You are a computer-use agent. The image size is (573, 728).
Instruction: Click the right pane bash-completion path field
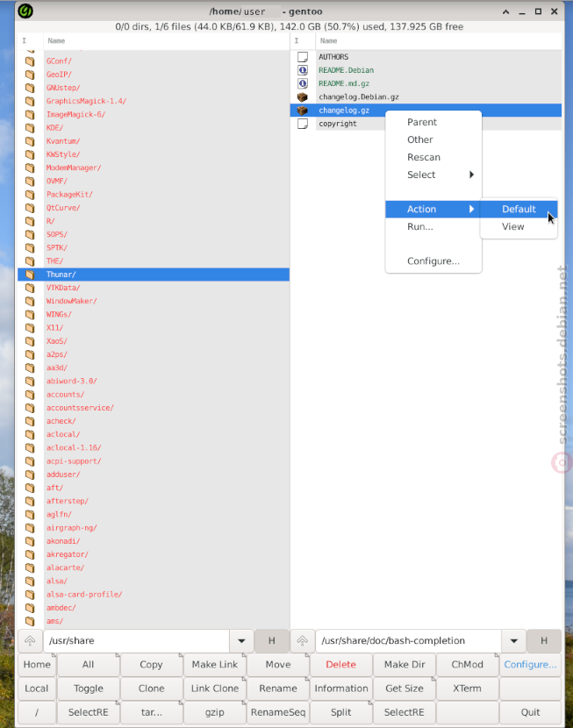click(x=409, y=640)
